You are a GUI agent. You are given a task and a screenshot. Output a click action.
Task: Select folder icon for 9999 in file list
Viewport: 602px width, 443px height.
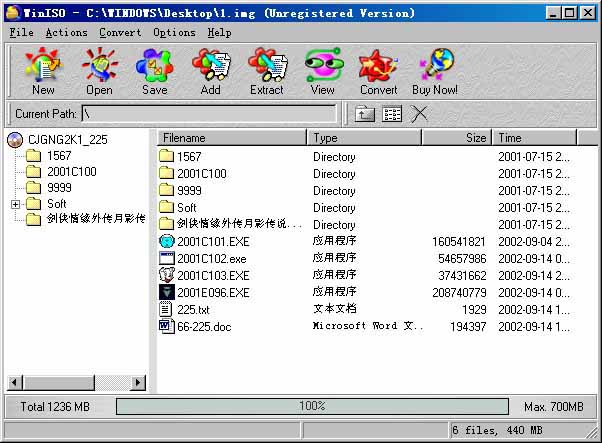[x=166, y=190]
